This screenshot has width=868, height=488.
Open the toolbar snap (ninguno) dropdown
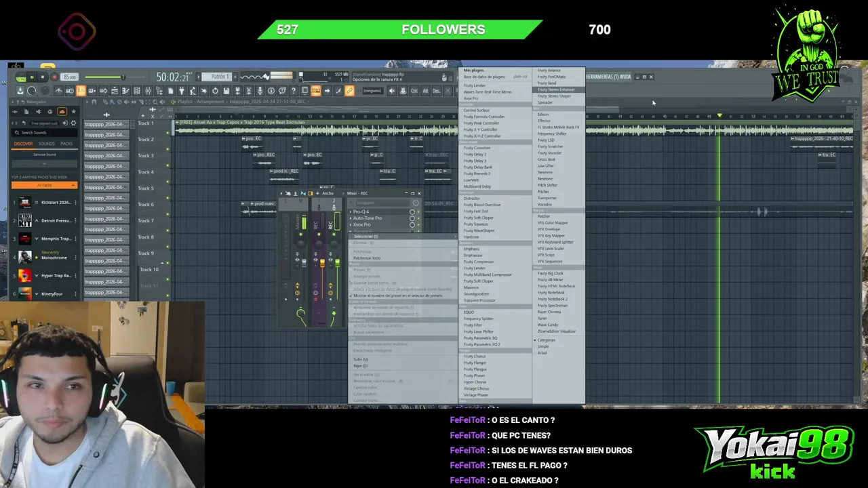tap(373, 91)
